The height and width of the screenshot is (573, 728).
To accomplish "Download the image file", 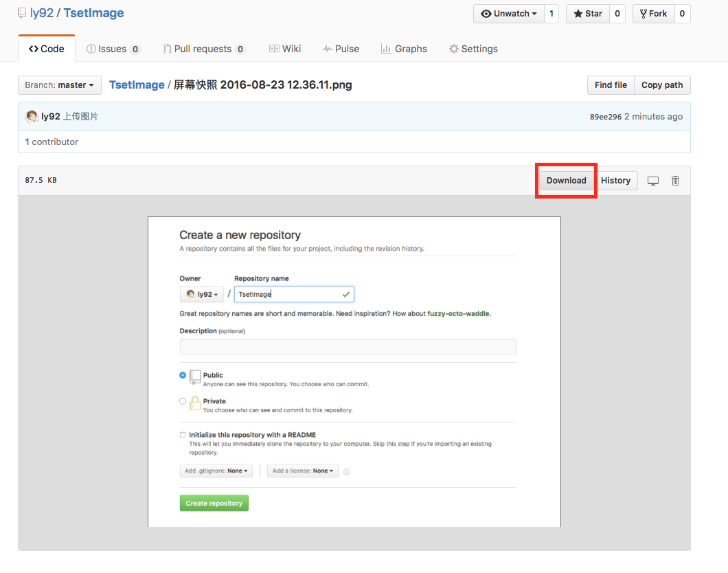I will pyautogui.click(x=566, y=180).
